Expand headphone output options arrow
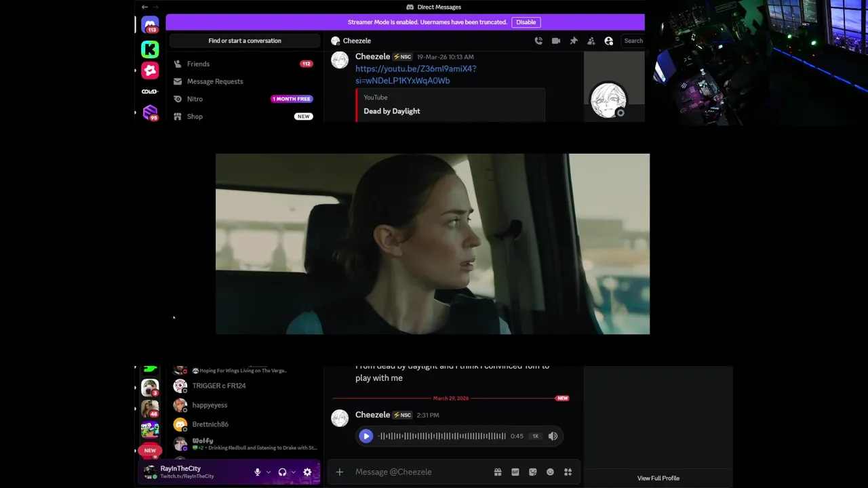Screen dimensions: 868x488 [x=293, y=472]
